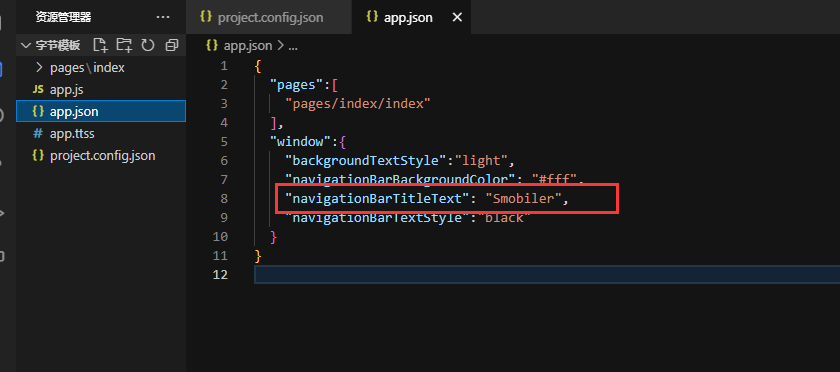Open project.config.json in the file tree
Screen dimensions: 840x372
(x=101, y=155)
